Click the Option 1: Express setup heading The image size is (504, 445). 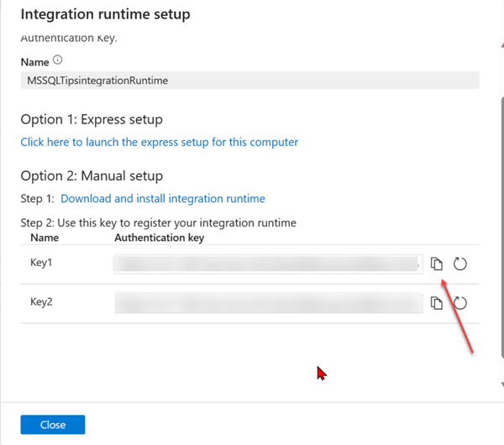(92, 119)
